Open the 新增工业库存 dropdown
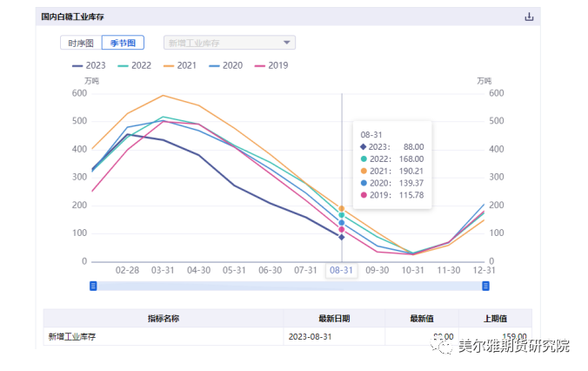The height and width of the screenshot is (371, 588). tap(229, 43)
